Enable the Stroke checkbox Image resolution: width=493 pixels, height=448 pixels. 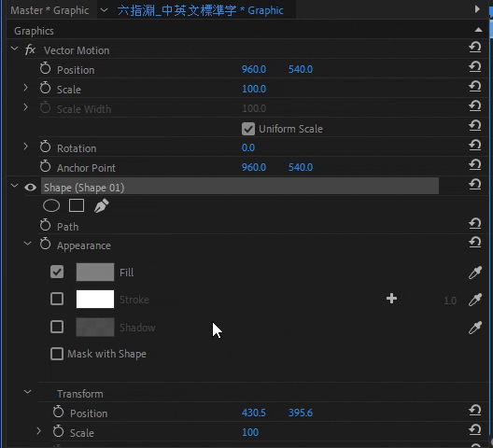57,299
